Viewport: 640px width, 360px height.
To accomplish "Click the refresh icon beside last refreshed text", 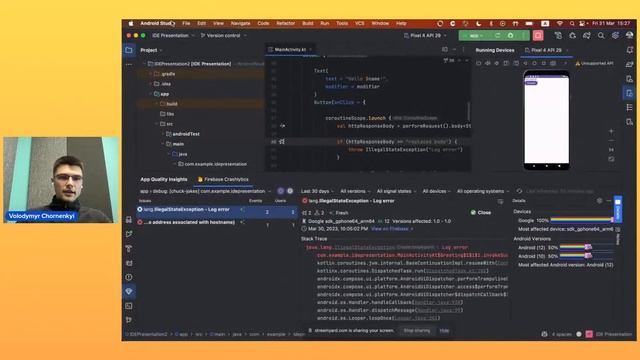I will coord(519,191).
